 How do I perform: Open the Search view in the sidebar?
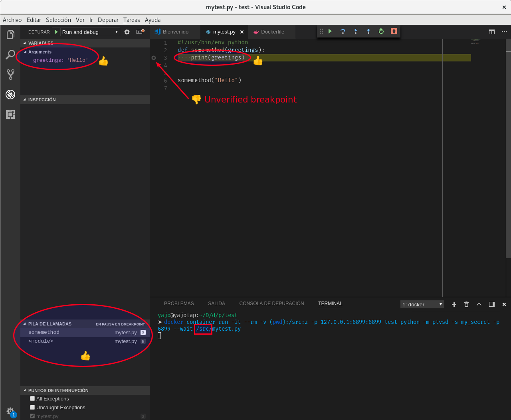pyautogui.click(x=10, y=55)
